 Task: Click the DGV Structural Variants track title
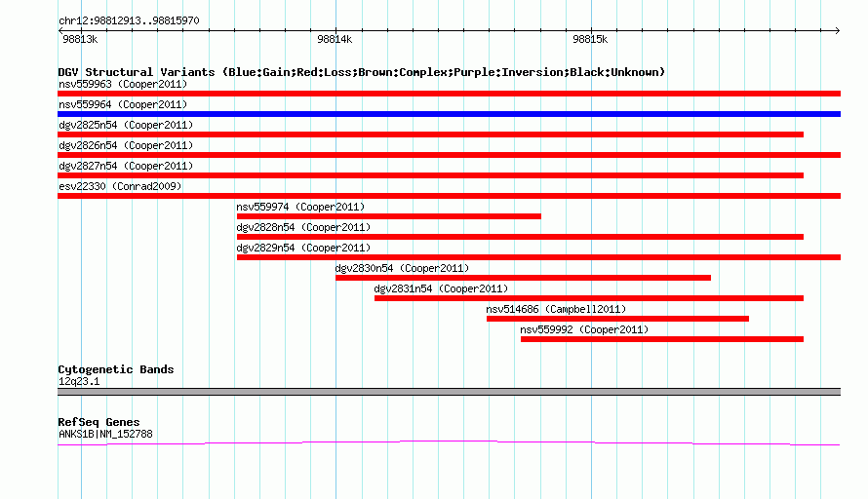coord(362,72)
